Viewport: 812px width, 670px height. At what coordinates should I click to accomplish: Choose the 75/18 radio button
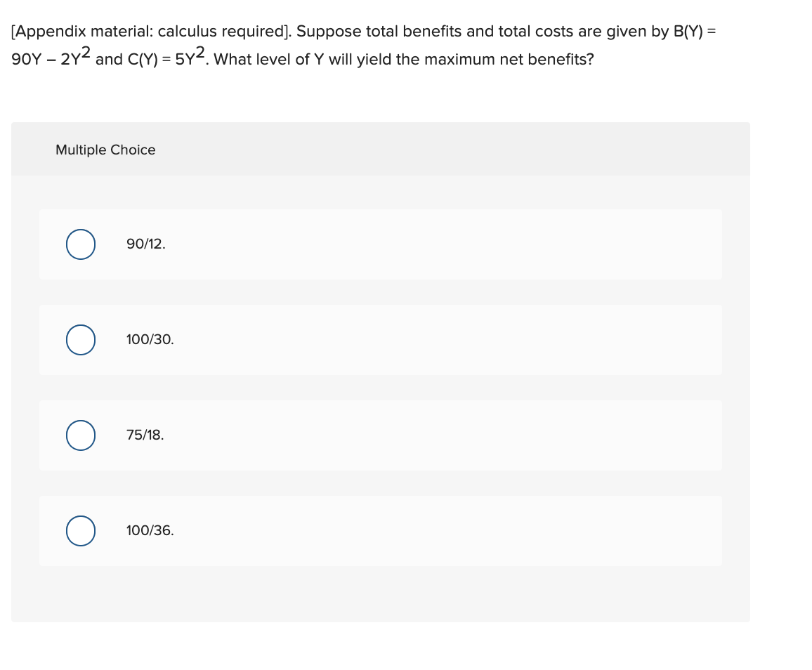[81, 435]
